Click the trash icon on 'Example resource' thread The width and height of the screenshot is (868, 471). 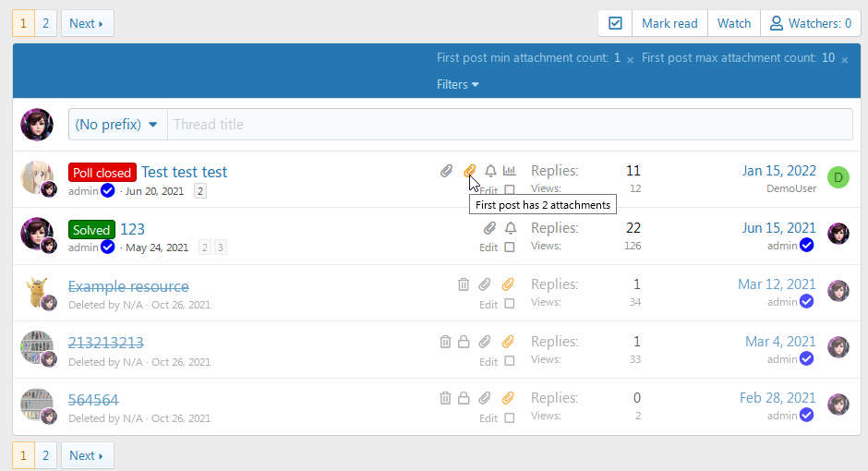tap(464, 285)
